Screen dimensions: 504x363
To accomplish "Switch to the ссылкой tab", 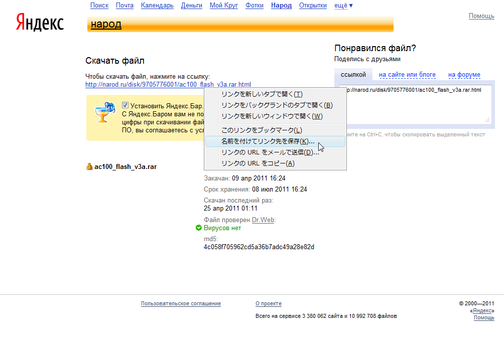I will click(x=353, y=75).
